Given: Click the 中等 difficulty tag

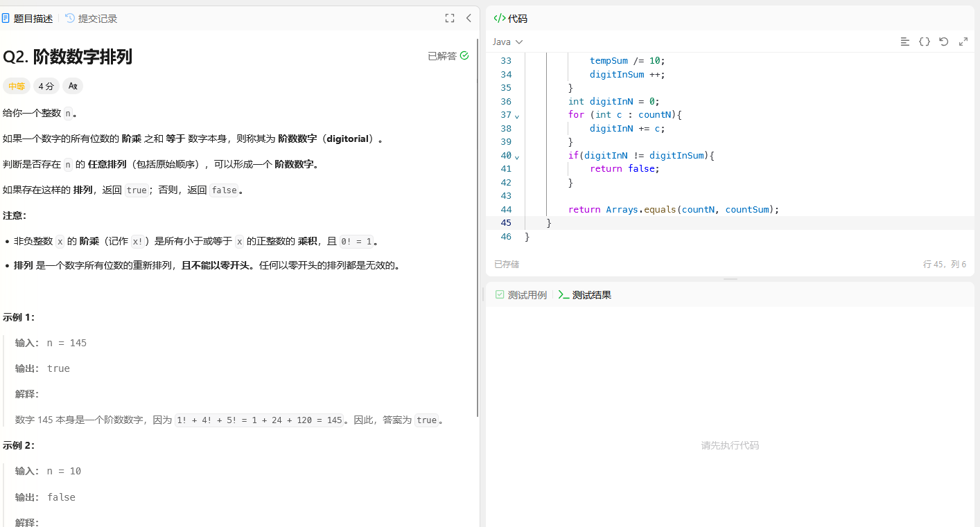Looking at the screenshot, I should coord(17,86).
